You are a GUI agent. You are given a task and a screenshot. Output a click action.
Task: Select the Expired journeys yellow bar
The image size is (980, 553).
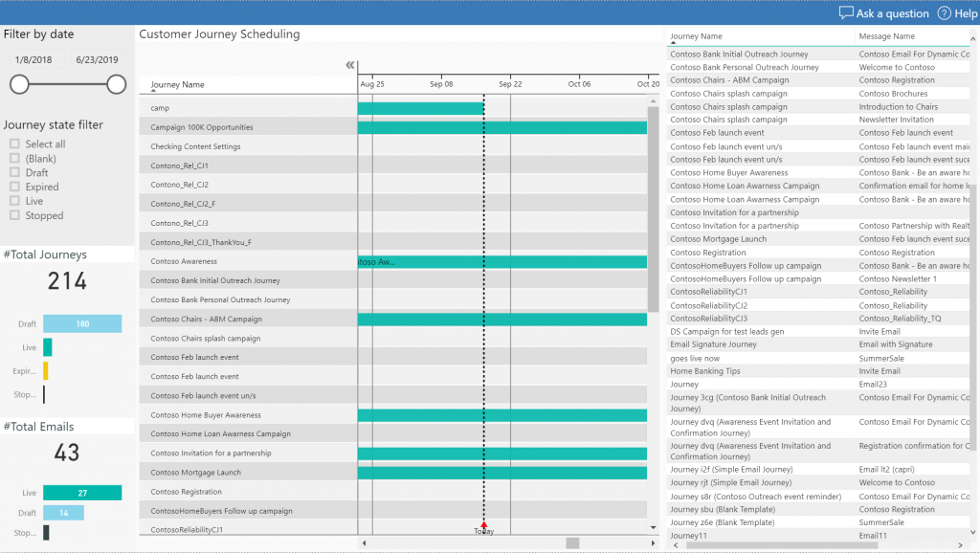[46, 371]
